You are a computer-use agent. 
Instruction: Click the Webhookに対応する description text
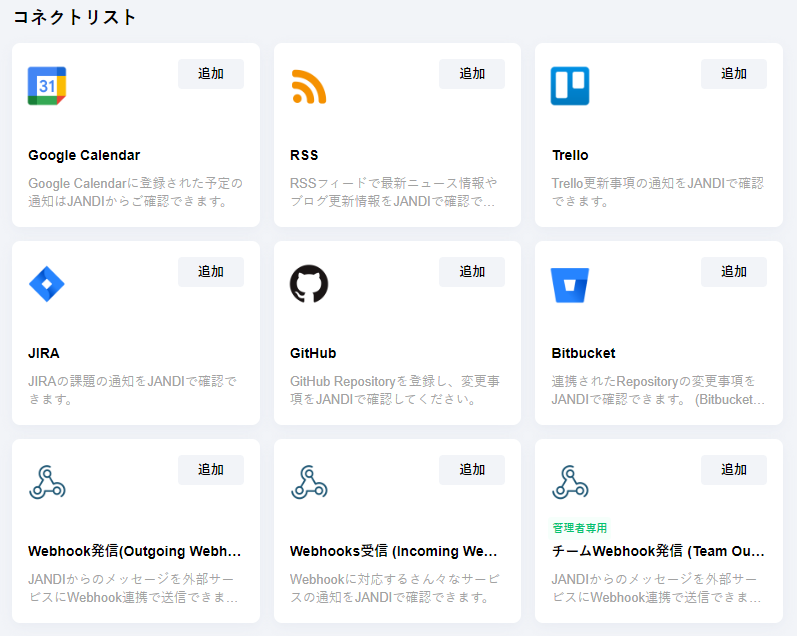coord(395,588)
